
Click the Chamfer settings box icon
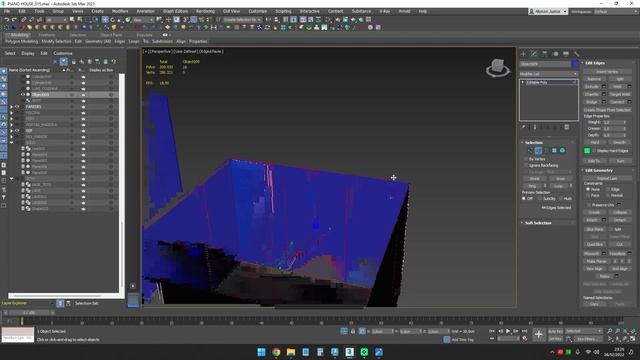click(x=604, y=94)
